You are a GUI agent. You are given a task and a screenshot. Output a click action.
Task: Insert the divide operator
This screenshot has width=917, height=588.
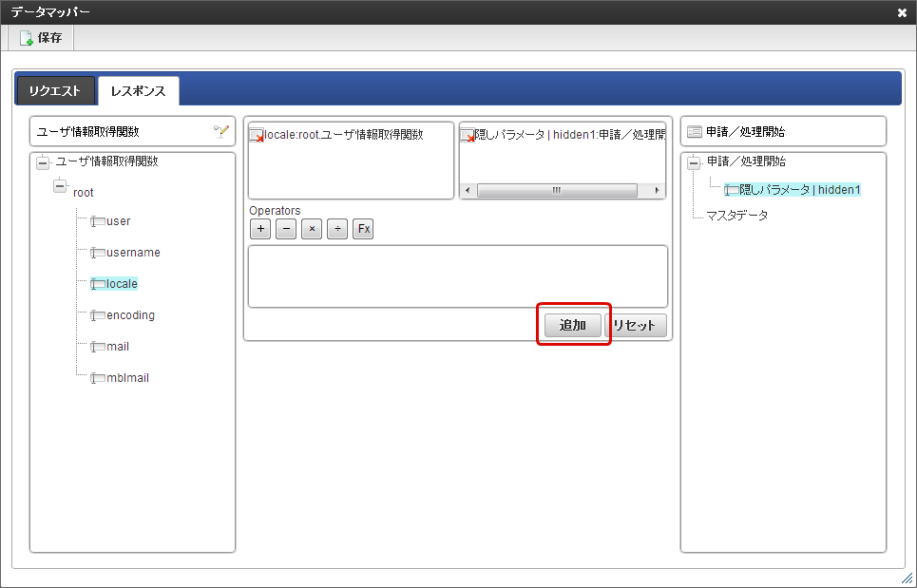(x=337, y=229)
